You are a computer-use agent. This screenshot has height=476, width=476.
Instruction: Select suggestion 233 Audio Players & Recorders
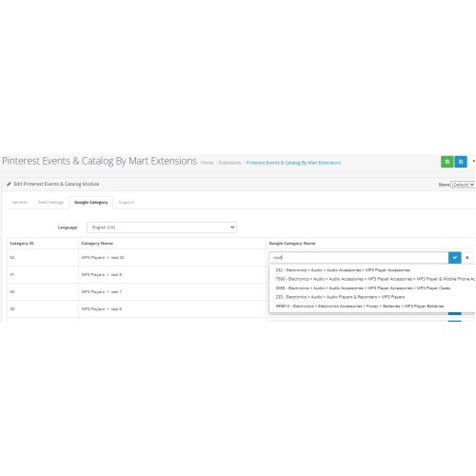point(340,297)
